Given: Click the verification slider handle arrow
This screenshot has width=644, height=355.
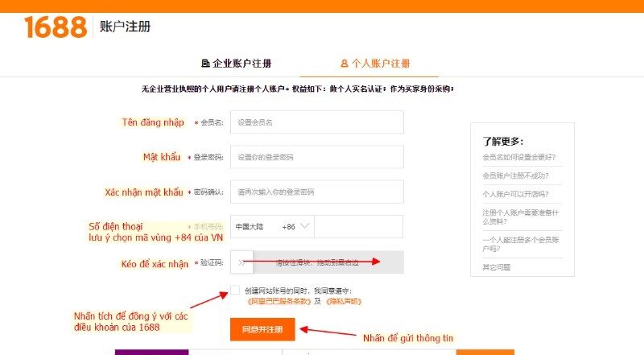Looking at the screenshot, I should pos(241,262).
